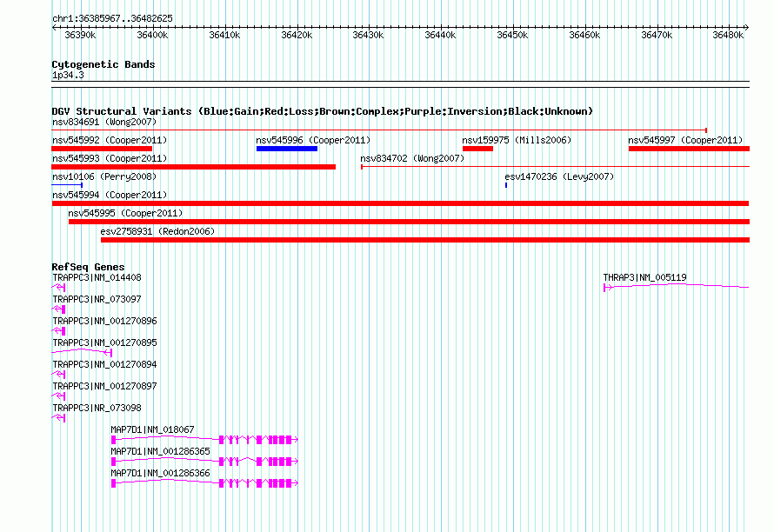Open the MAP7D1|NM_001286365 gene label

pos(160,451)
